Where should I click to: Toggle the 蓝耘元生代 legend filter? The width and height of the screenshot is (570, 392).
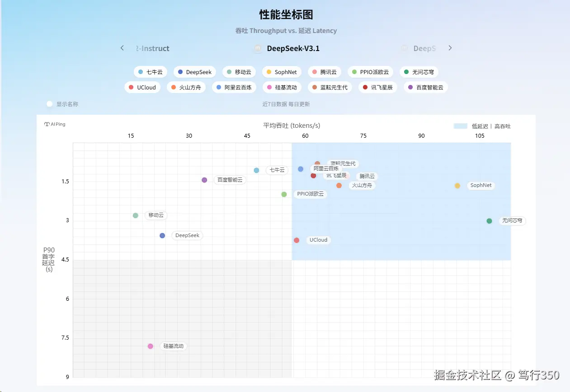point(330,87)
